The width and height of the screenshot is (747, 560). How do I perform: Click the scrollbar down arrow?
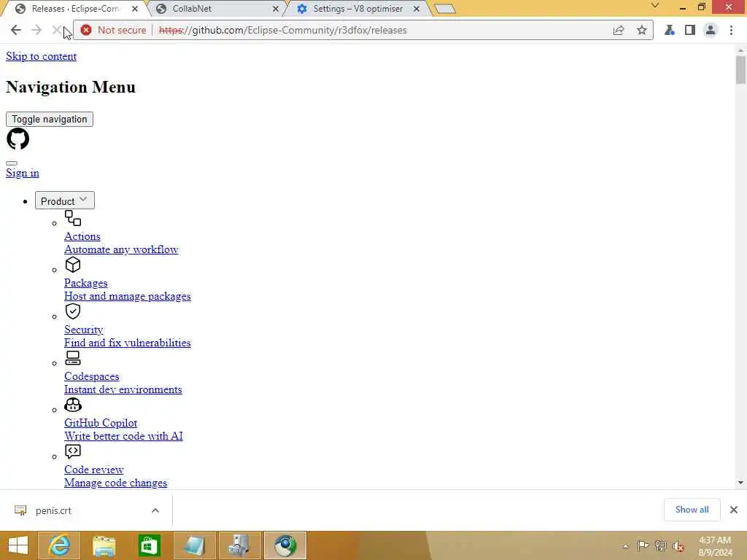(x=740, y=483)
